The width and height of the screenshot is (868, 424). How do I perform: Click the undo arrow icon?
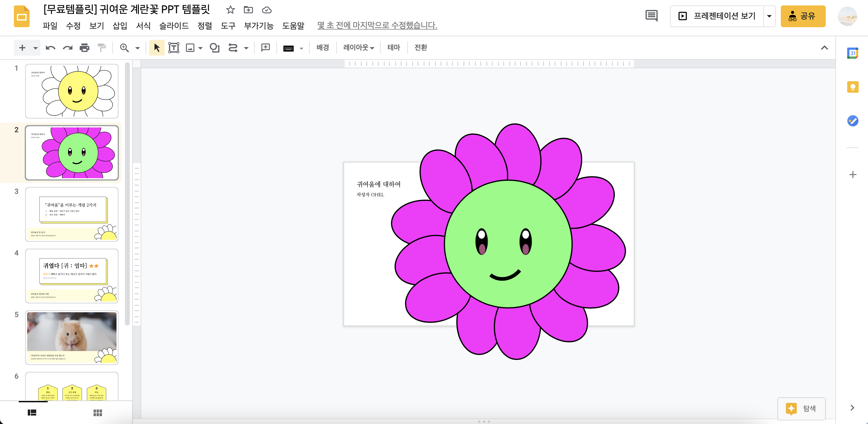50,48
